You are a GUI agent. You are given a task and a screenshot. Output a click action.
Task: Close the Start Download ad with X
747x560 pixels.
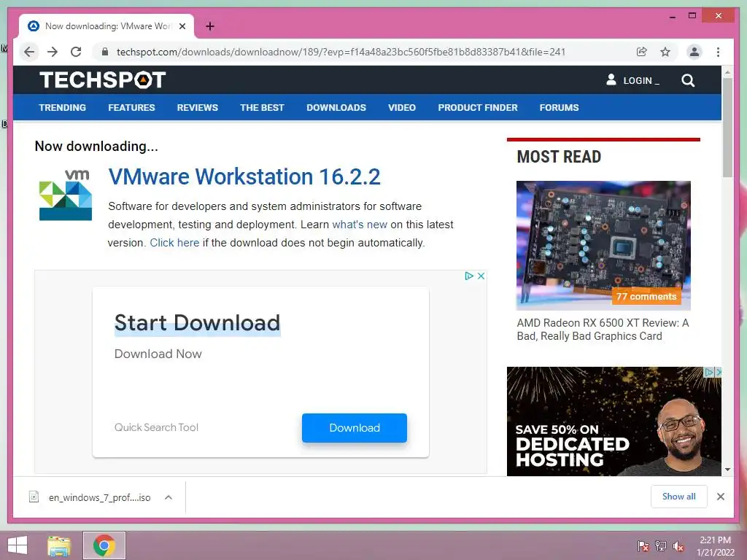click(x=481, y=276)
